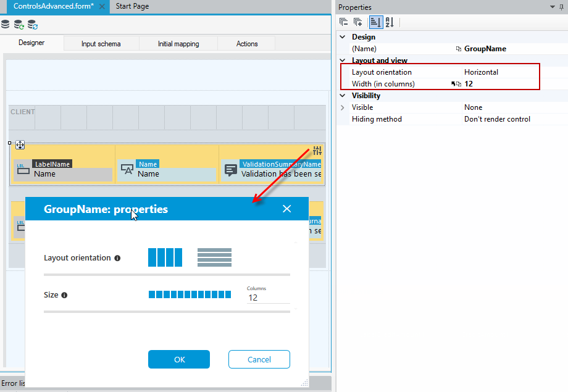Image resolution: width=568 pixels, height=392 pixels.
Task: Click the move handle icon of the group
Action: pyautogui.click(x=20, y=145)
